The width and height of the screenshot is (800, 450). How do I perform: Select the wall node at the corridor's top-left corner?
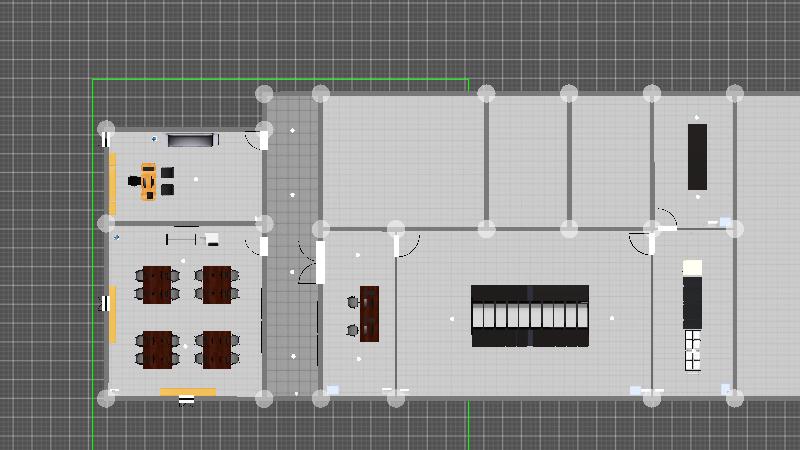tap(264, 94)
